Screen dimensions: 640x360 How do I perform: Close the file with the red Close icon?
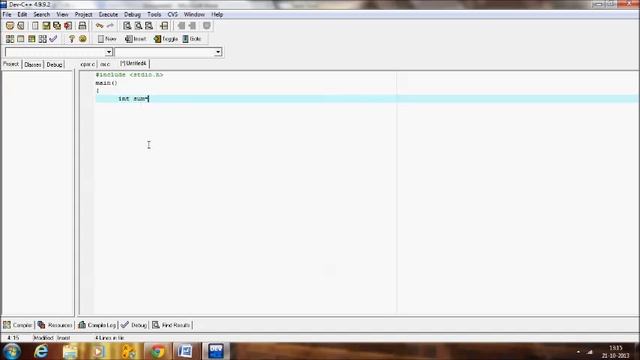(x=68, y=26)
